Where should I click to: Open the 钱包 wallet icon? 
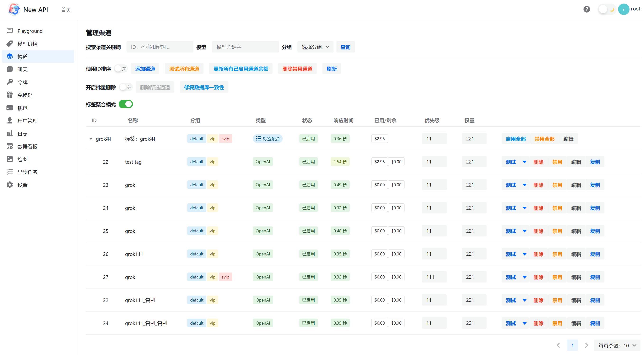pos(10,108)
